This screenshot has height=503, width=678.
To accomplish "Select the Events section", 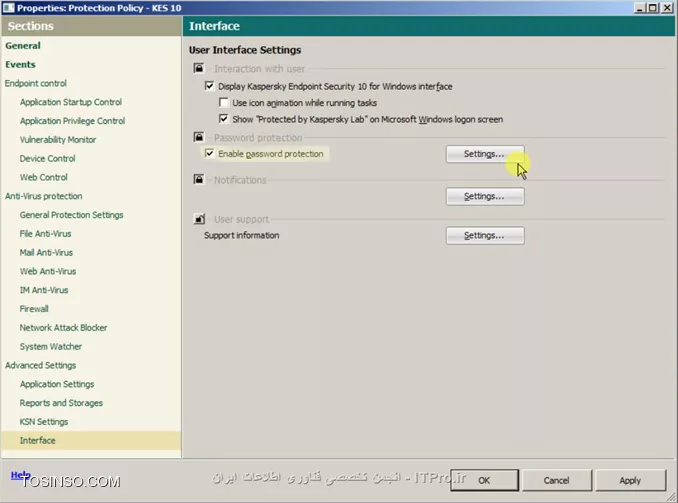I will pyautogui.click(x=20, y=64).
